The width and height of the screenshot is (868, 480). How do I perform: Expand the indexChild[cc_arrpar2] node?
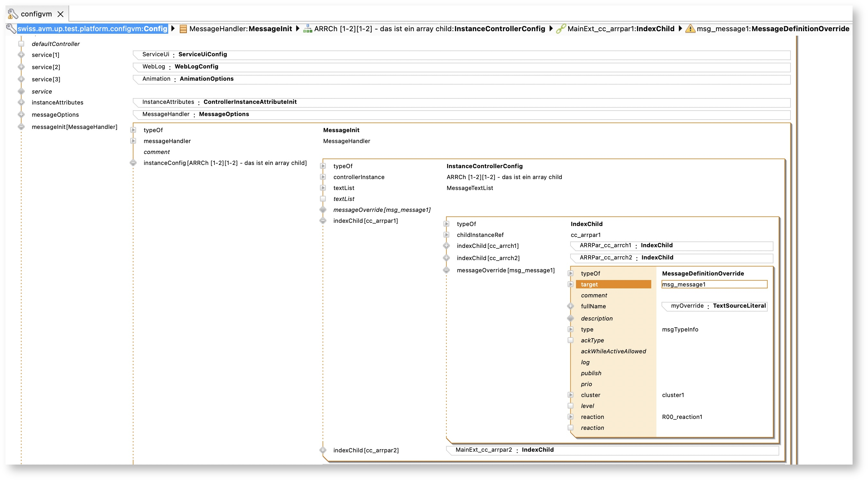(x=323, y=450)
